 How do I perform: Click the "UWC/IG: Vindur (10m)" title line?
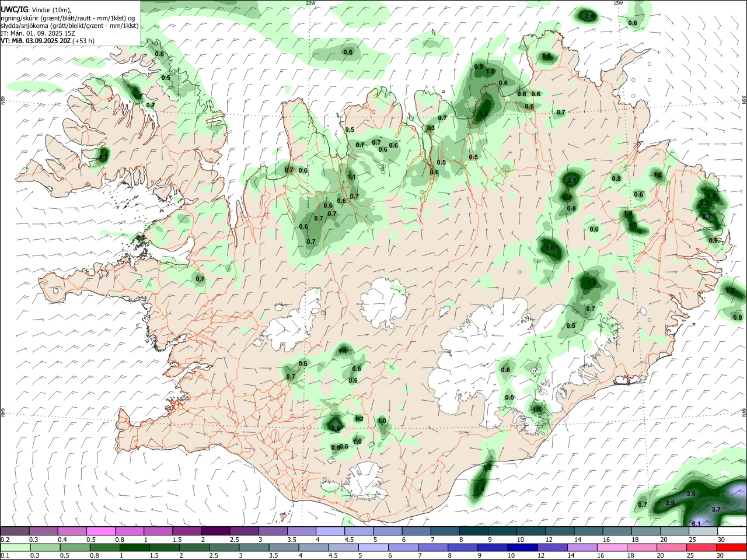coord(36,10)
